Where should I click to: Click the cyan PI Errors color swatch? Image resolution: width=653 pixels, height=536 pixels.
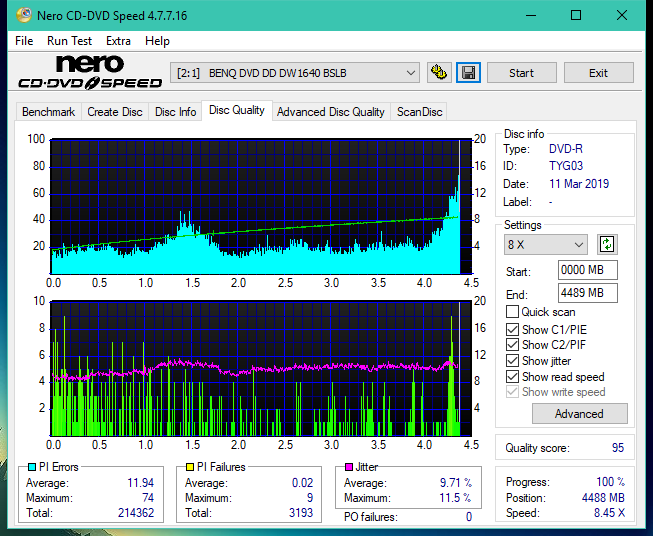[x=32, y=467]
